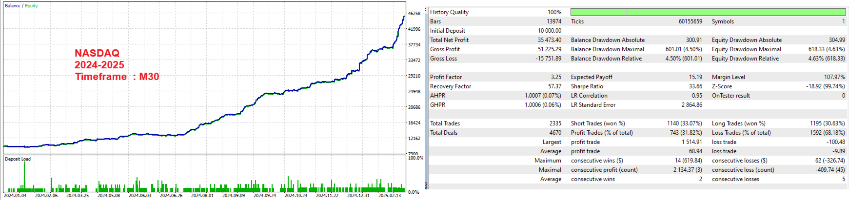The image size is (868, 204).
Task: Click the Equity Drawdown Relative value "4.63% (618.33)"
Action: coord(827,59)
